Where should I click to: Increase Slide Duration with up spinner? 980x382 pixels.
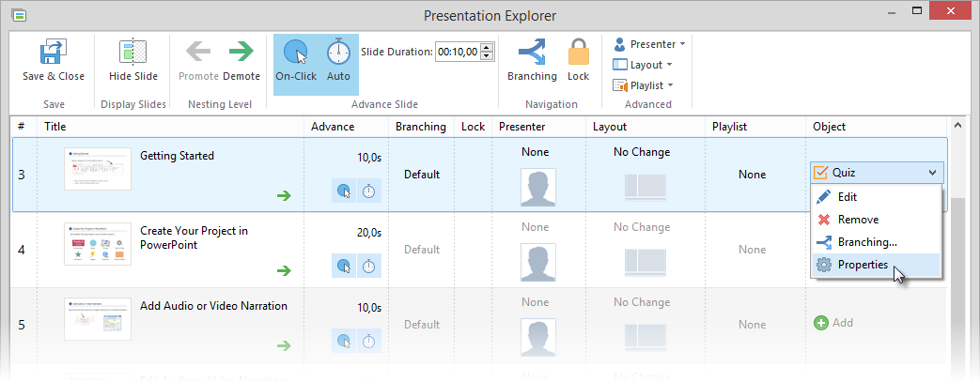coord(486,48)
